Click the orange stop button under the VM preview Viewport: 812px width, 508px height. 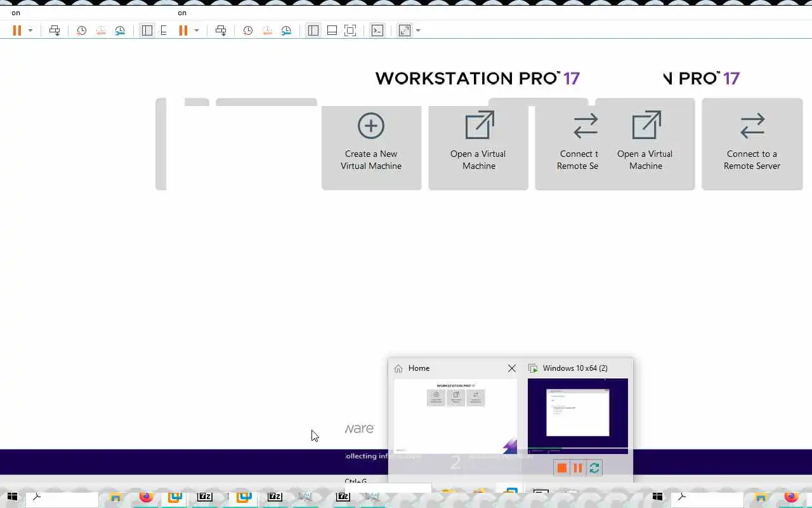(561, 468)
